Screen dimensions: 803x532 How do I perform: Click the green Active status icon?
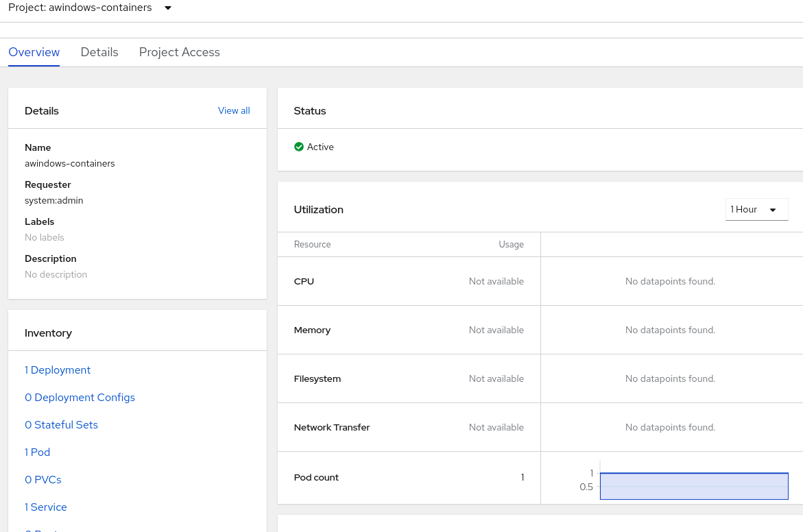(x=299, y=147)
